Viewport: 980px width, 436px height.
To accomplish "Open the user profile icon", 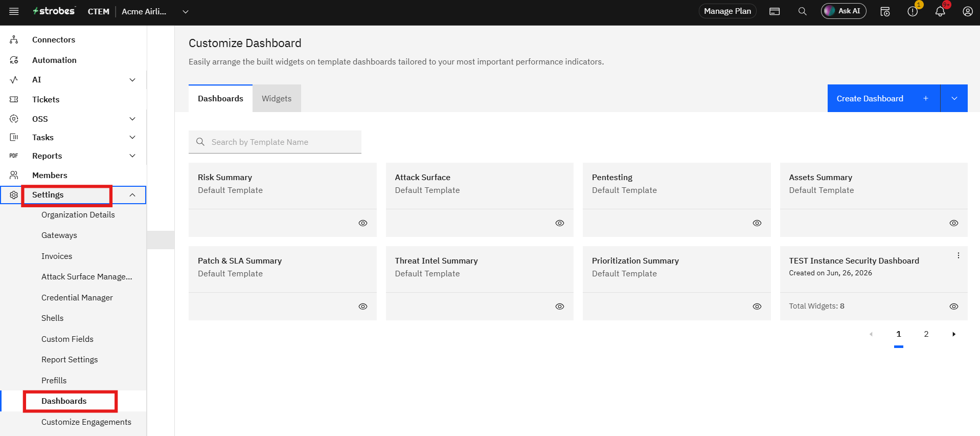I will click(968, 11).
